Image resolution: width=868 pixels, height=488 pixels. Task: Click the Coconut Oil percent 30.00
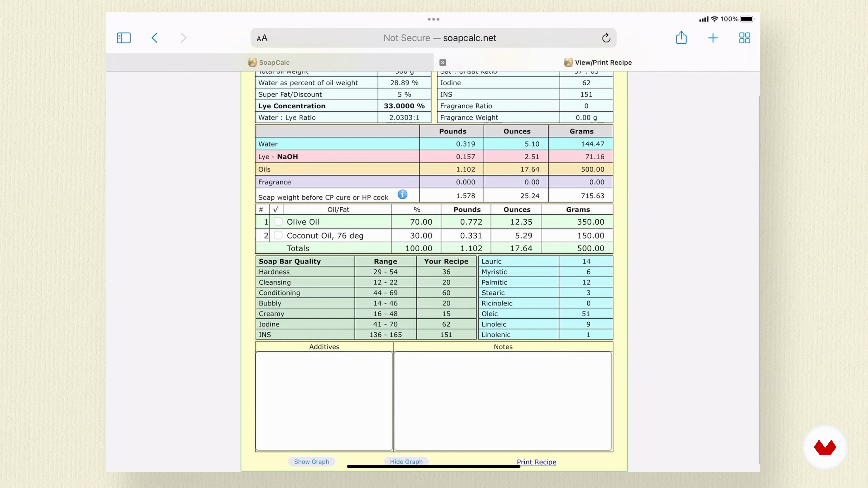[421, 235]
